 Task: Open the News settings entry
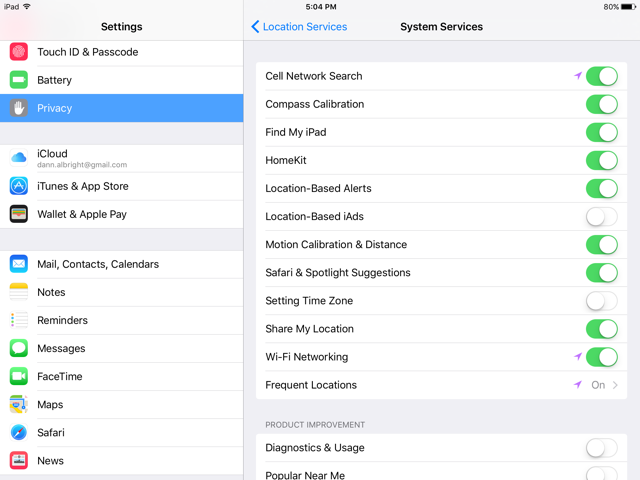[122, 460]
